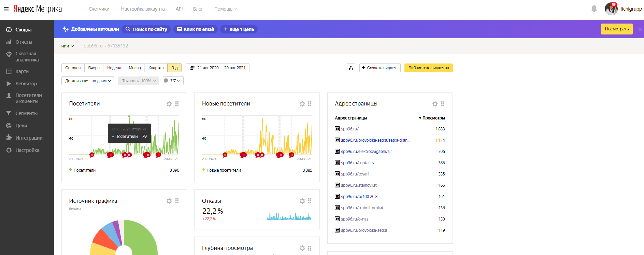Click the Сводка dashboard icon in sidebar
Viewport: 644px width, 255px height.
point(9,30)
